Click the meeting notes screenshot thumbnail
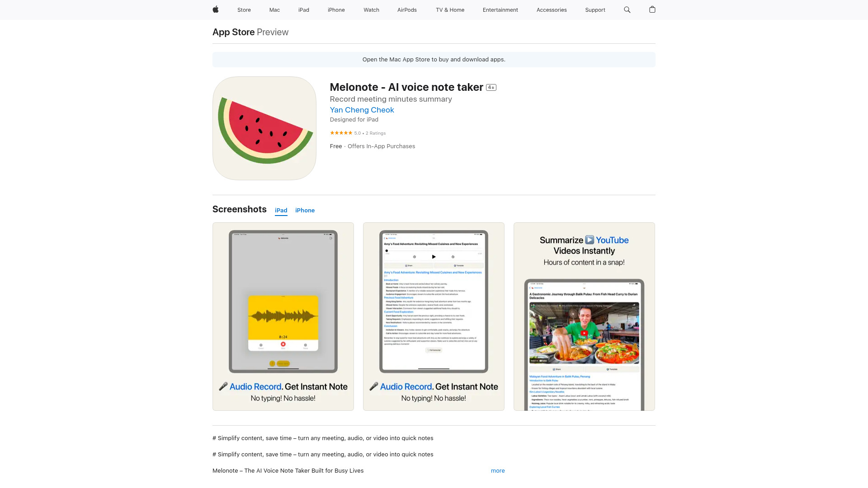868x488 pixels. click(434, 316)
